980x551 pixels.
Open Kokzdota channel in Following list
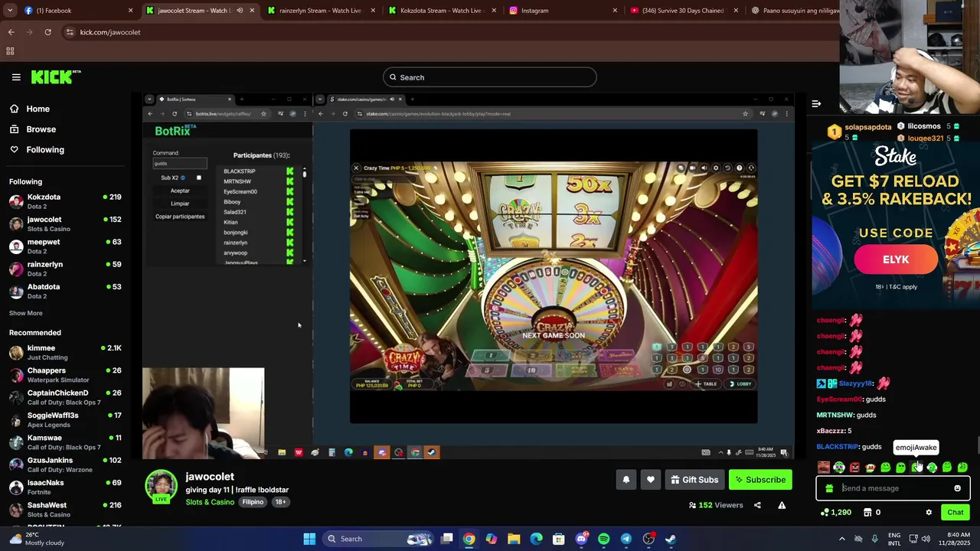pos(65,201)
